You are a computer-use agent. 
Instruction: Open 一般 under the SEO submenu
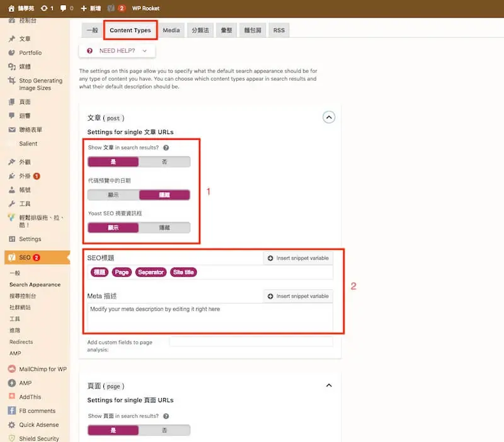[14, 273]
